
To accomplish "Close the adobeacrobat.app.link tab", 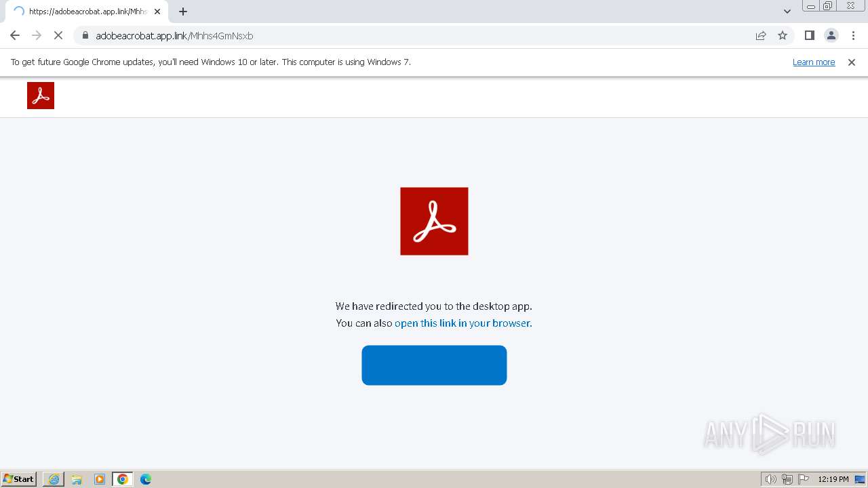I will (x=157, y=12).
